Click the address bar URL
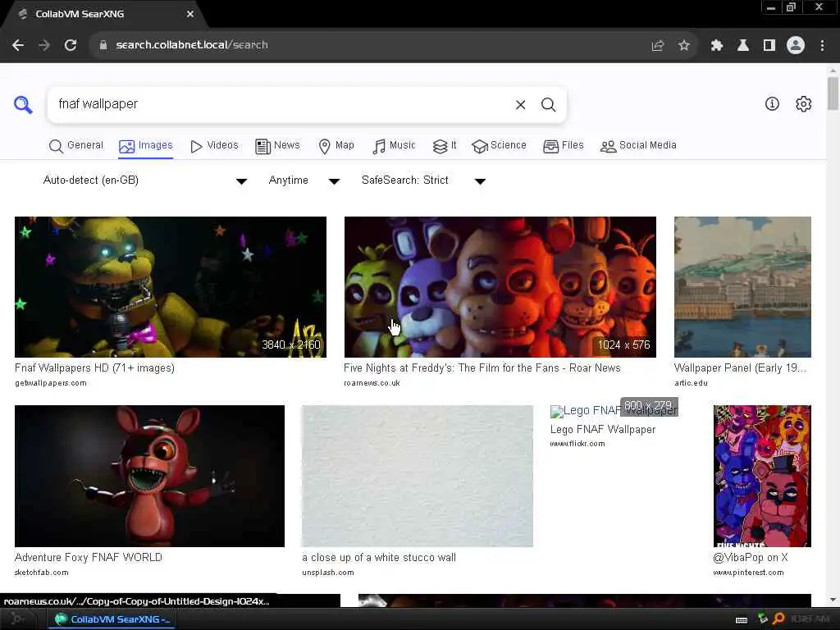Viewport: 840px width, 630px height. [x=192, y=45]
